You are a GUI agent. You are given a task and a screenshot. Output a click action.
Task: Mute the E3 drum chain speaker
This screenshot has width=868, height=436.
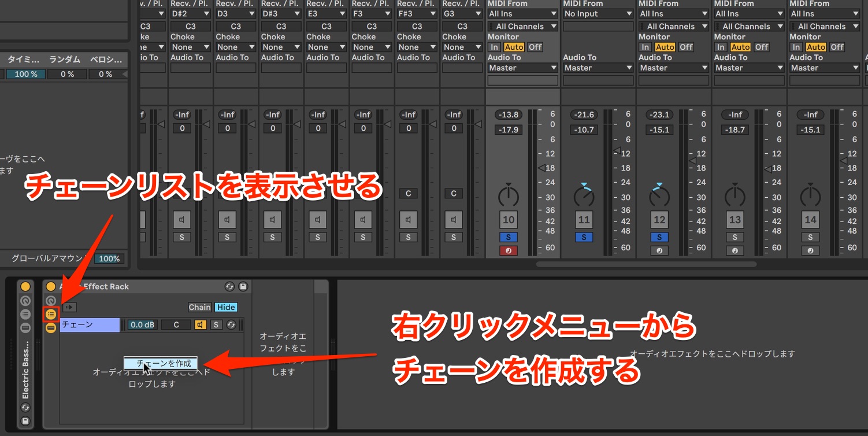(318, 220)
